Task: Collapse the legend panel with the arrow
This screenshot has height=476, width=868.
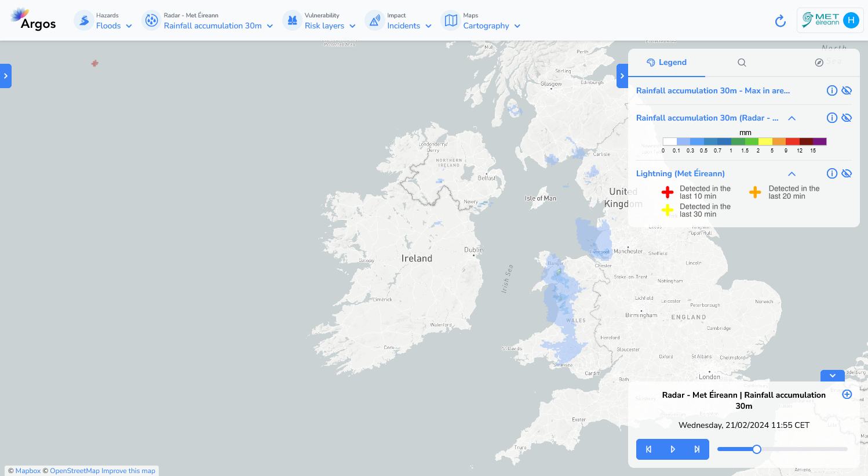Action: tap(622, 76)
